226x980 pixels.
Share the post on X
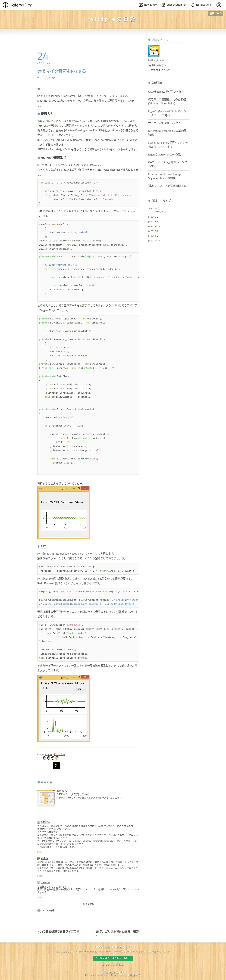(x=56, y=766)
